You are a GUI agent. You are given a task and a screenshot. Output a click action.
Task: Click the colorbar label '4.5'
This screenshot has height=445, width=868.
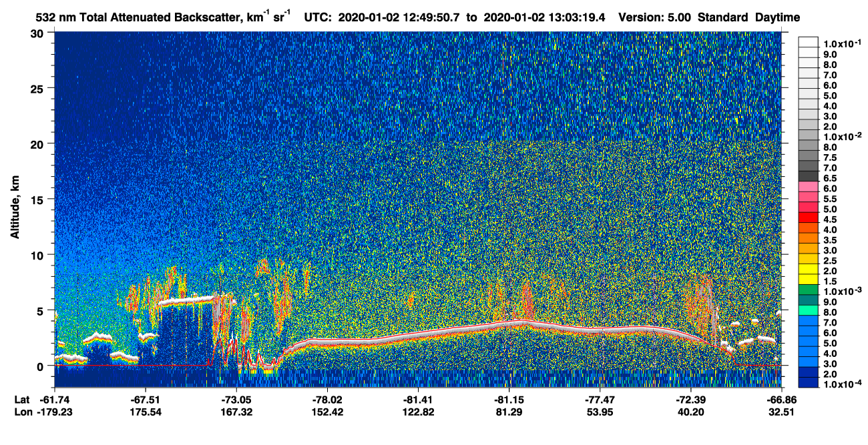coord(831,219)
